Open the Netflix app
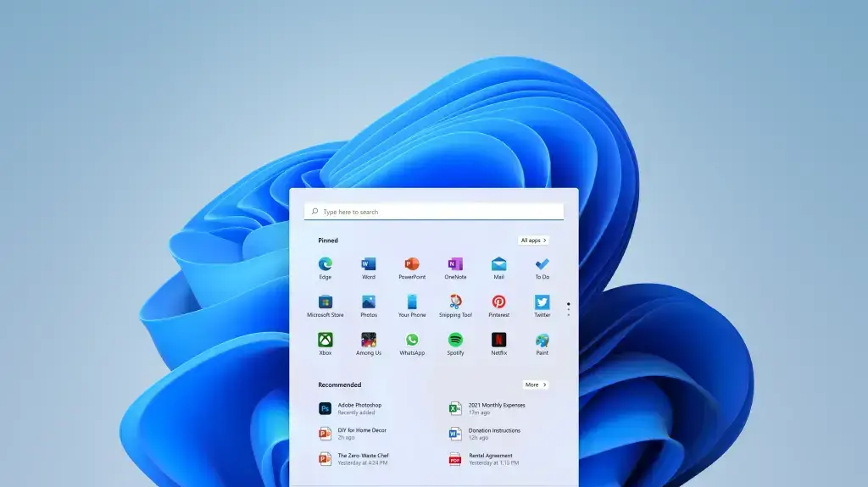The height and width of the screenshot is (487, 868). 498,344
